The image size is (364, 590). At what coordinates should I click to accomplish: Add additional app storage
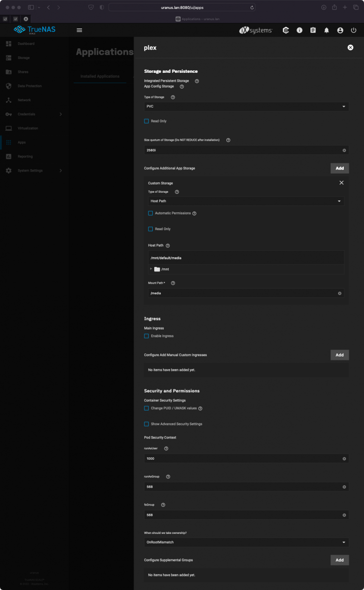[x=339, y=168]
